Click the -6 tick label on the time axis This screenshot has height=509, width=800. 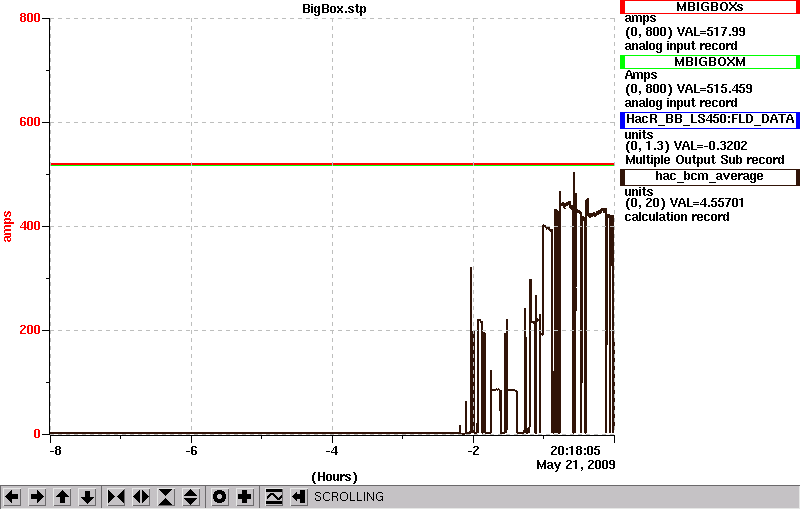coord(191,451)
